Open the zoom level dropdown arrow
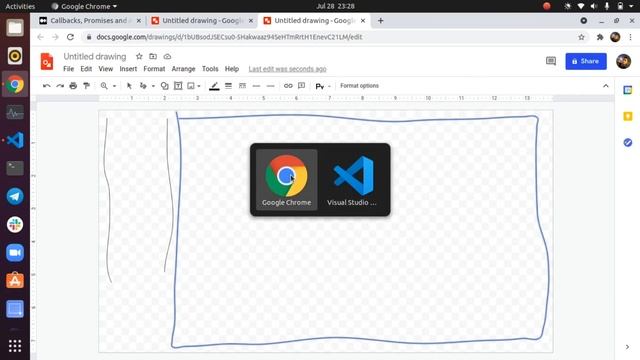640x360 pixels. [114, 86]
